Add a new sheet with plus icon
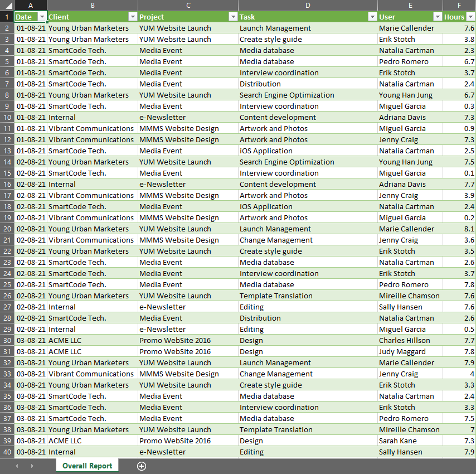Viewport: 476px width, 474px height. (x=142, y=466)
